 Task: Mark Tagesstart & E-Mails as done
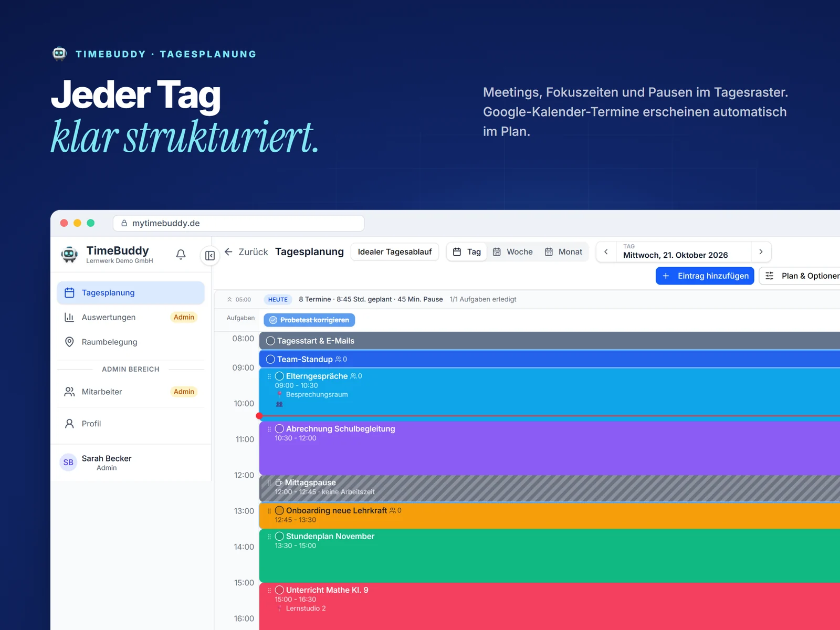click(270, 341)
